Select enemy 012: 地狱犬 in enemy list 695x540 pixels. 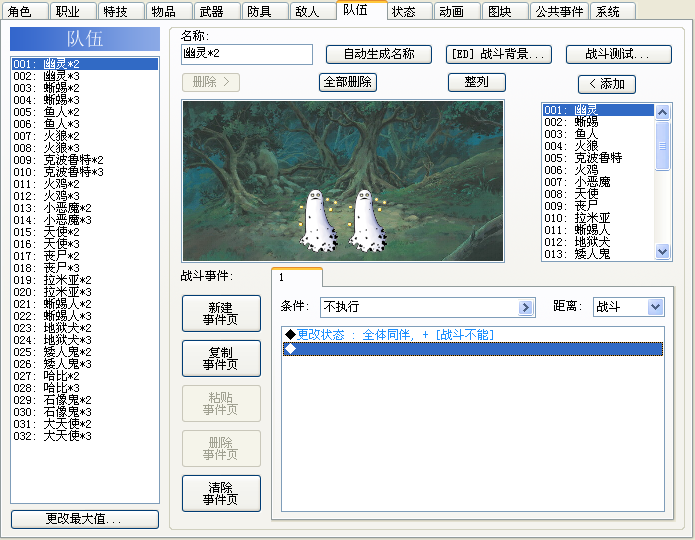(598, 242)
